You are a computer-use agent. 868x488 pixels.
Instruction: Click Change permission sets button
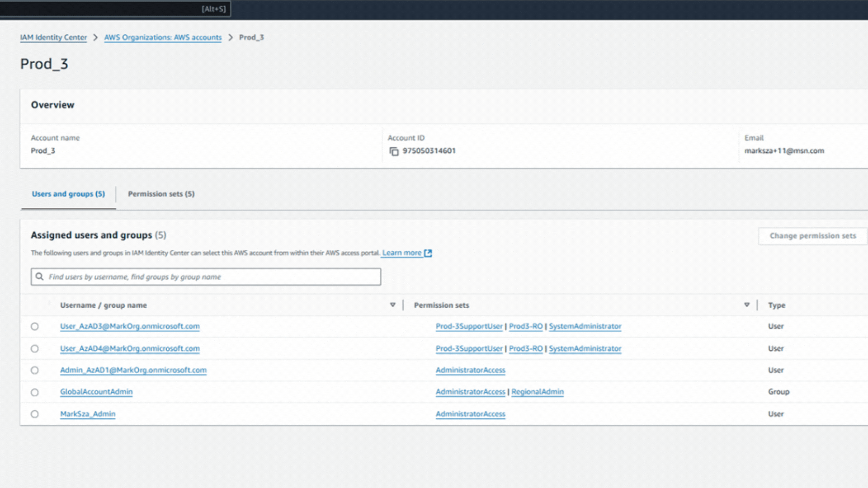(x=812, y=236)
